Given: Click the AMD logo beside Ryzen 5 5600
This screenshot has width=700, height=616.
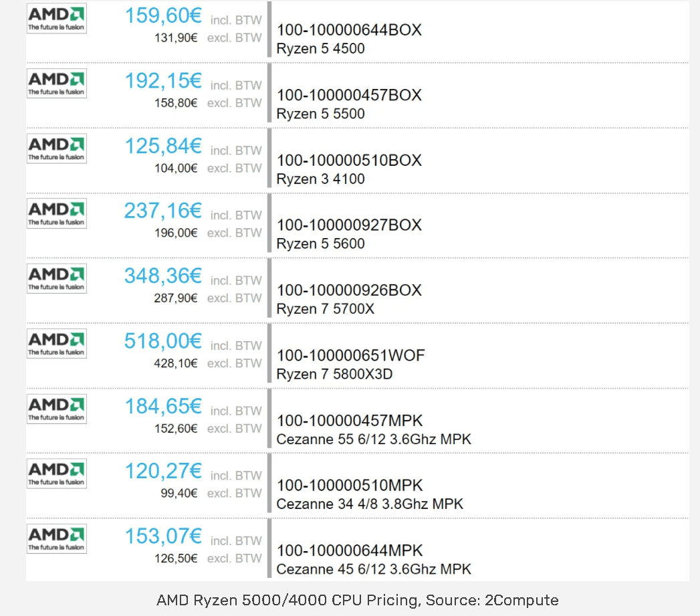Looking at the screenshot, I should click(x=57, y=213).
